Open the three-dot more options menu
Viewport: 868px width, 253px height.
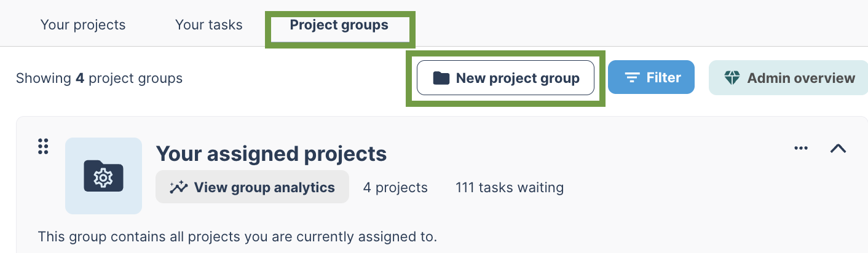(800, 148)
